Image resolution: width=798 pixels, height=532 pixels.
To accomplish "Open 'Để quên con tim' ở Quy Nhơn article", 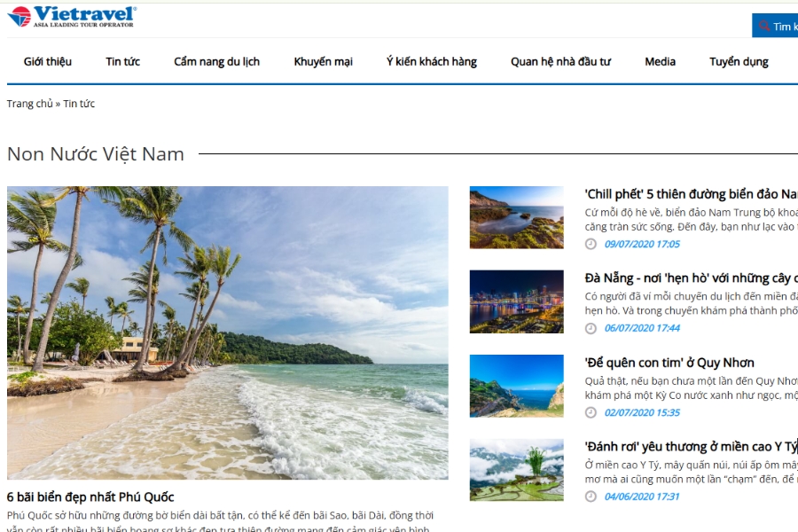I will coord(669,363).
